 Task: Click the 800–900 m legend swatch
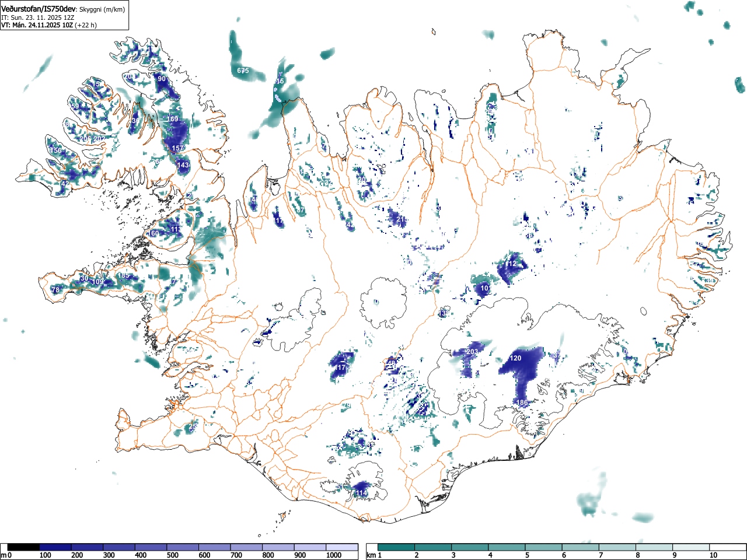click(x=278, y=547)
